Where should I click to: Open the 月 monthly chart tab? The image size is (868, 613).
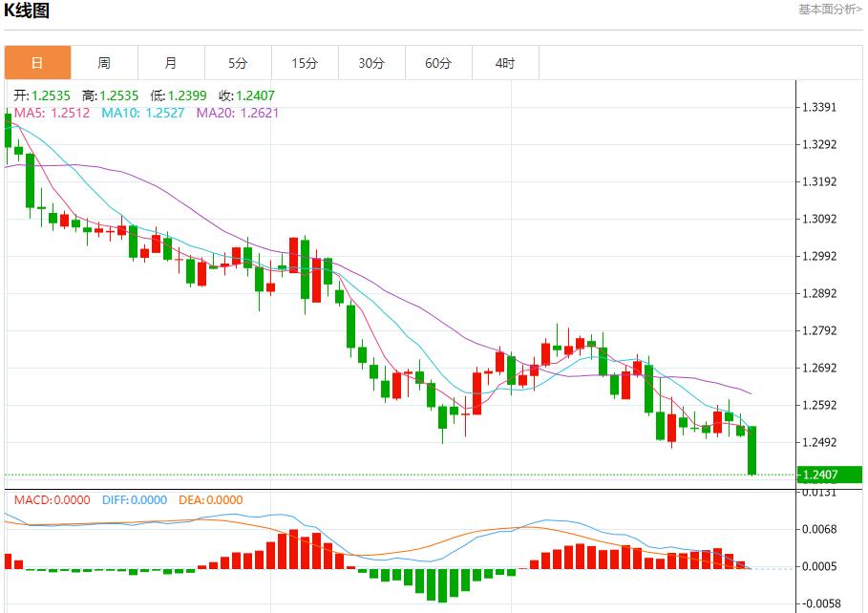tap(171, 63)
